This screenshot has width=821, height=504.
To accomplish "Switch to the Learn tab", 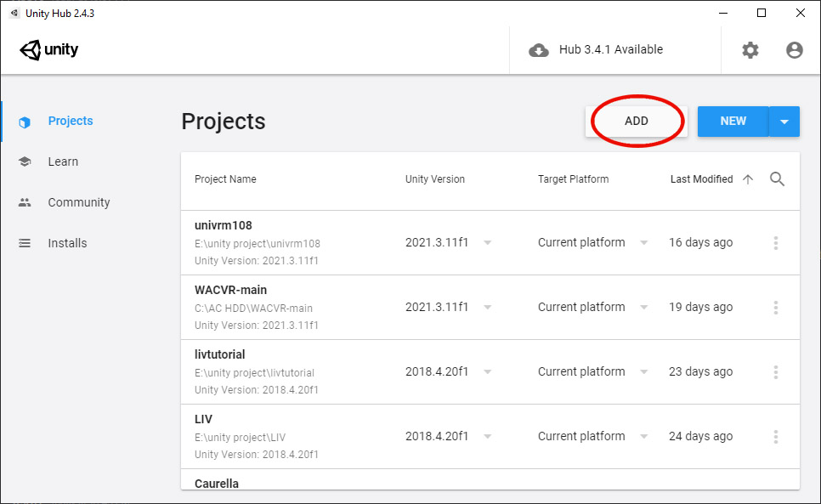I will pos(63,161).
